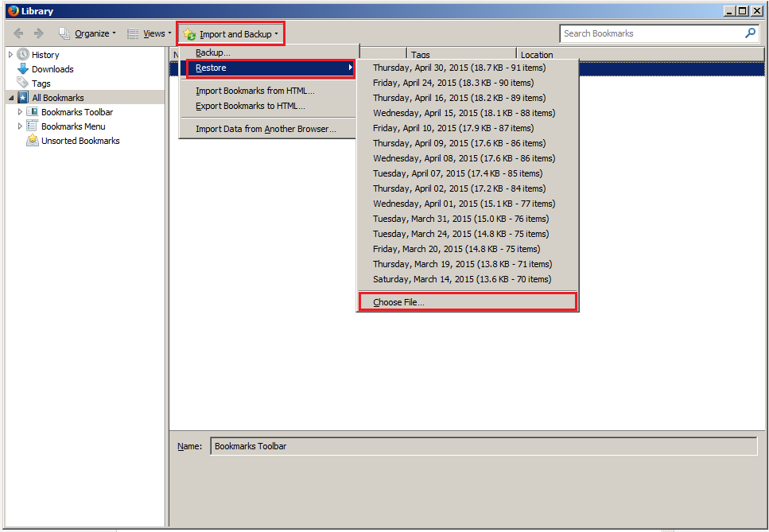The height and width of the screenshot is (532, 769).
Task: Click the Name field with Bookmarks Toolbar
Action: click(484, 446)
